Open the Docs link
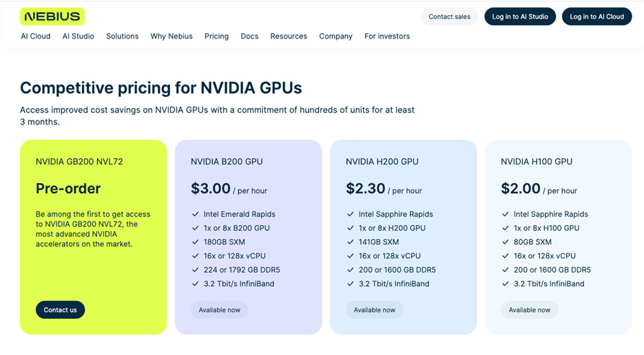The width and height of the screenshot is (644, 355). [x=249, y=36]
